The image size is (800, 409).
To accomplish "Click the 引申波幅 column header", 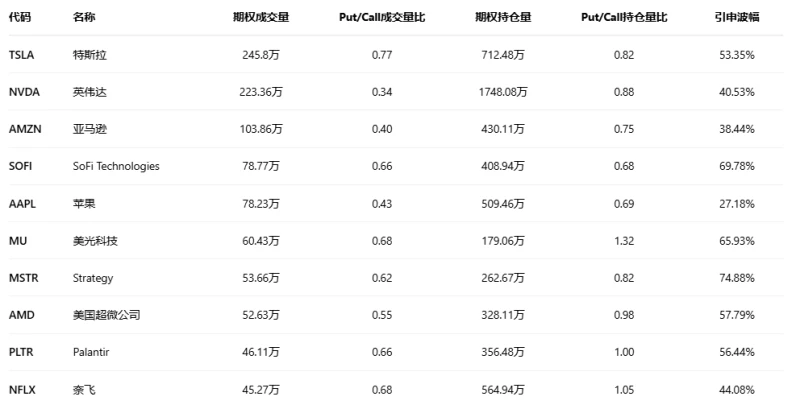I will click(x=734, y=18).
